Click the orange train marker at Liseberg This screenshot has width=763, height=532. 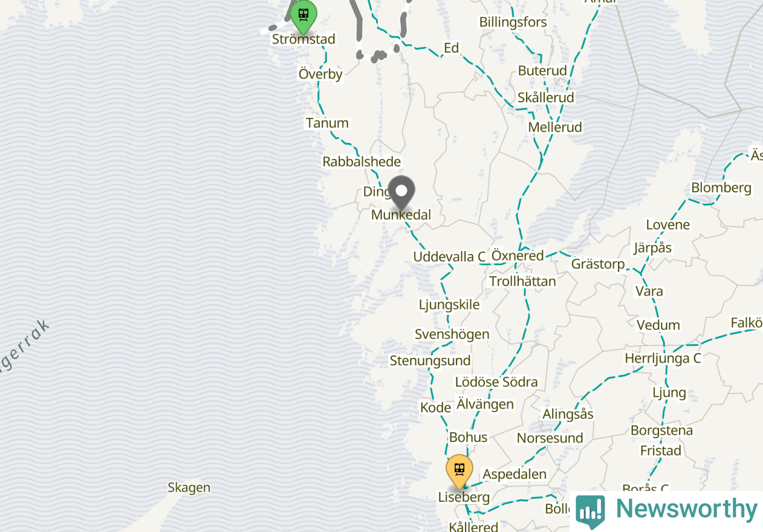point(459,472)
